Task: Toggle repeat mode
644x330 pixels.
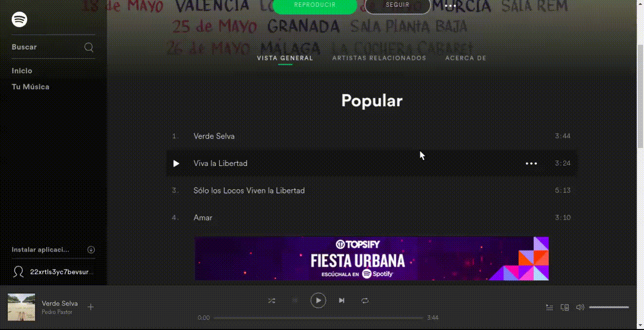Action: pyautogui.click(x=365, y=301)
